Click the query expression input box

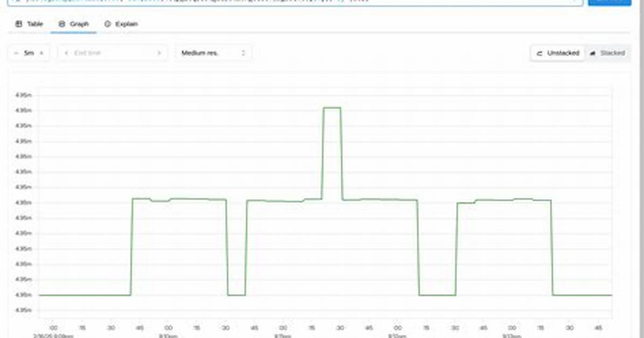click(x=295, y=2)
